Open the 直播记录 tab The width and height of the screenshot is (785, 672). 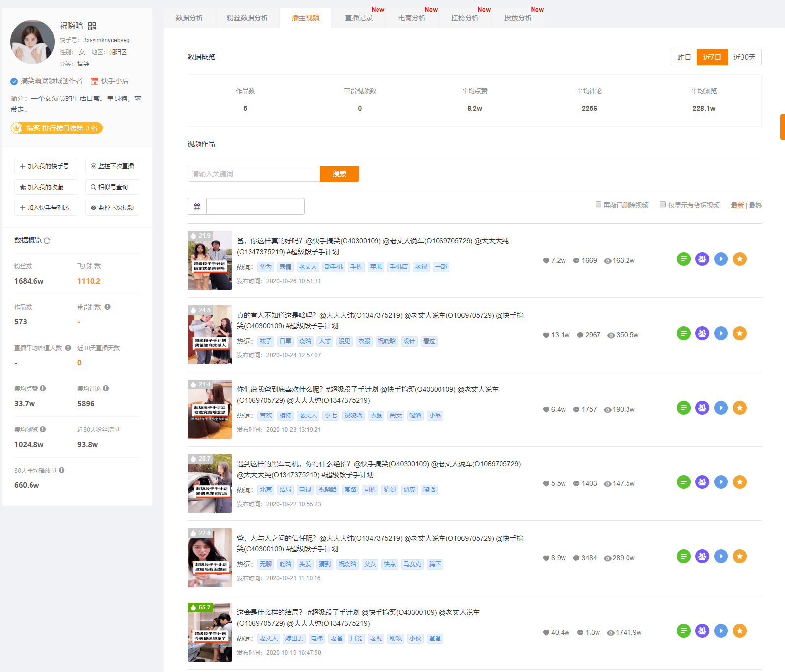pos(358,18)
